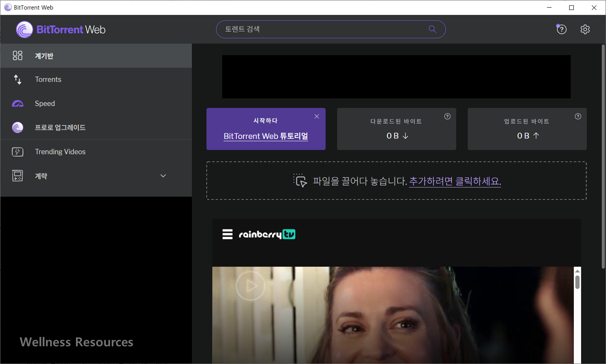Click the rainberry tv logo
The width and height of the screenshot is (606, 364).
[x=267, y=234]
